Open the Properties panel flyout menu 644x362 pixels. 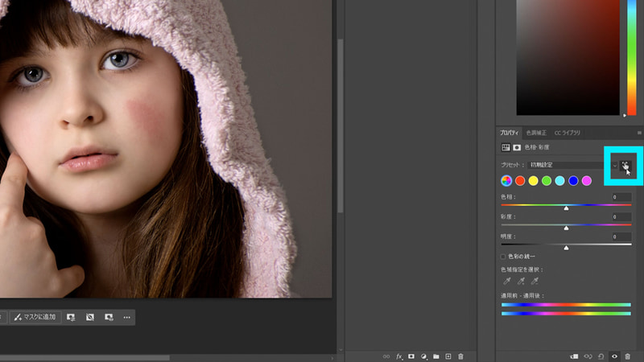pos(639,133)
